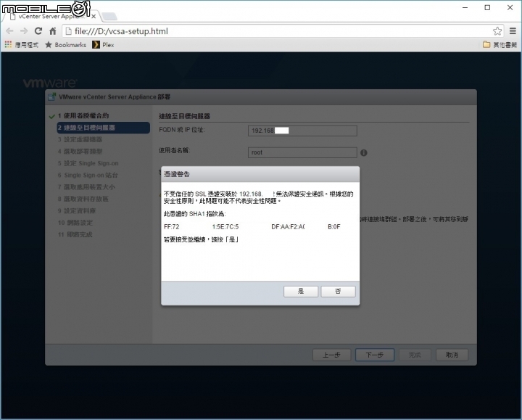Viewport: 522px width, 420px height.
Task: Maximize the browser window
Action: [x=487, y=8]
